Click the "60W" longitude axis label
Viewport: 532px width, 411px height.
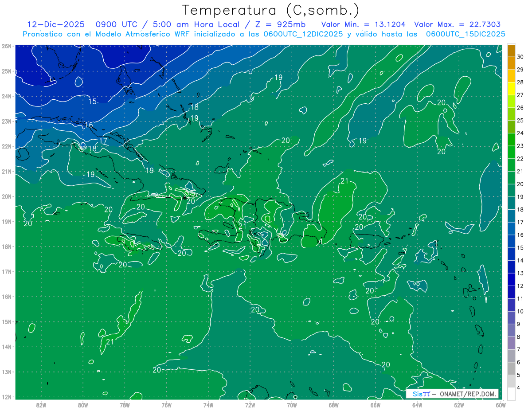point(500,405)
